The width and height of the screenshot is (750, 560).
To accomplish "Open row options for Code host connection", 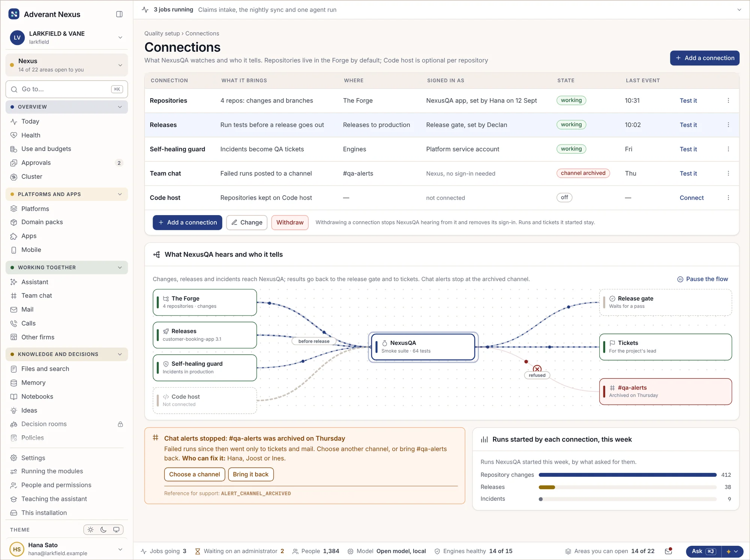I will [728, 198].
